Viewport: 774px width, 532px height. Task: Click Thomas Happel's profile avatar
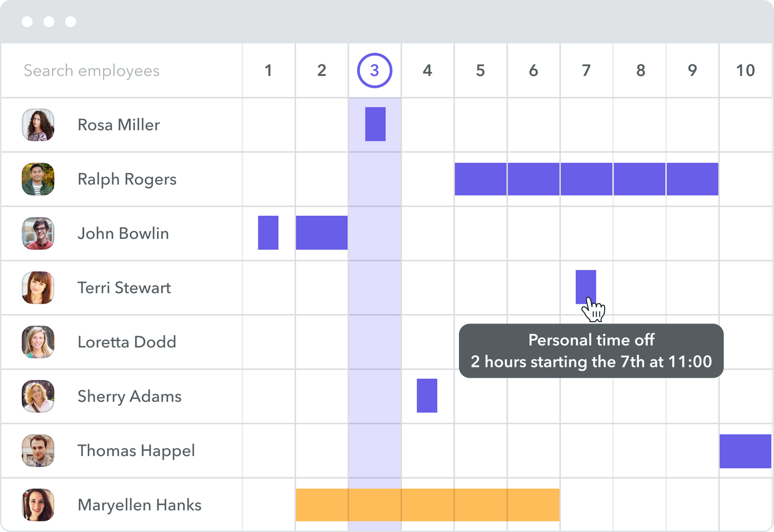click(x=38, y=450)
